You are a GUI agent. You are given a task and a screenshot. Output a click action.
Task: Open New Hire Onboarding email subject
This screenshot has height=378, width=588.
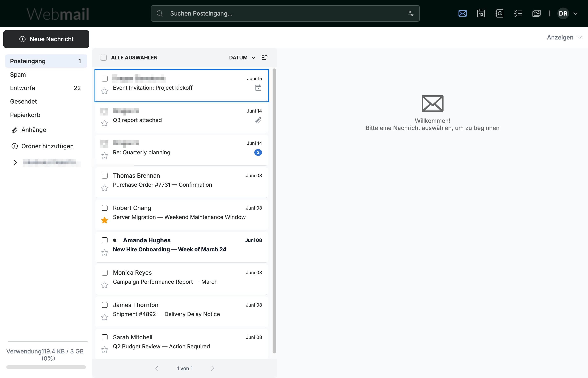(170, 249)
